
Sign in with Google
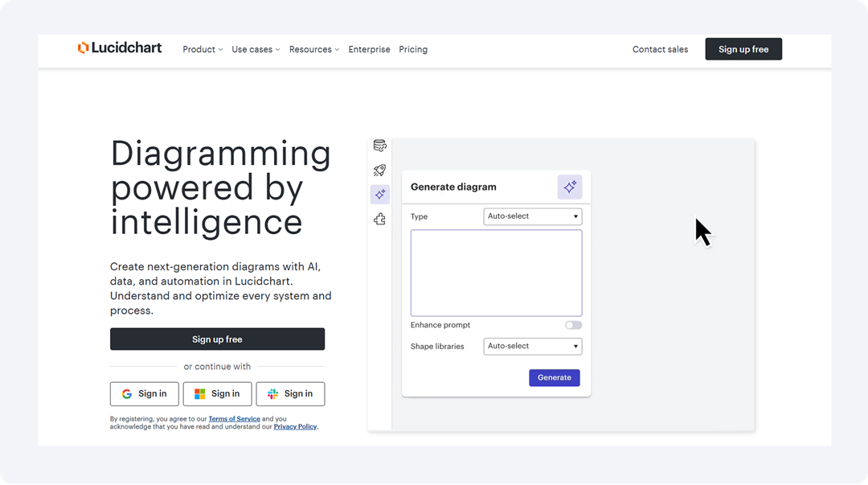[145, 394]
